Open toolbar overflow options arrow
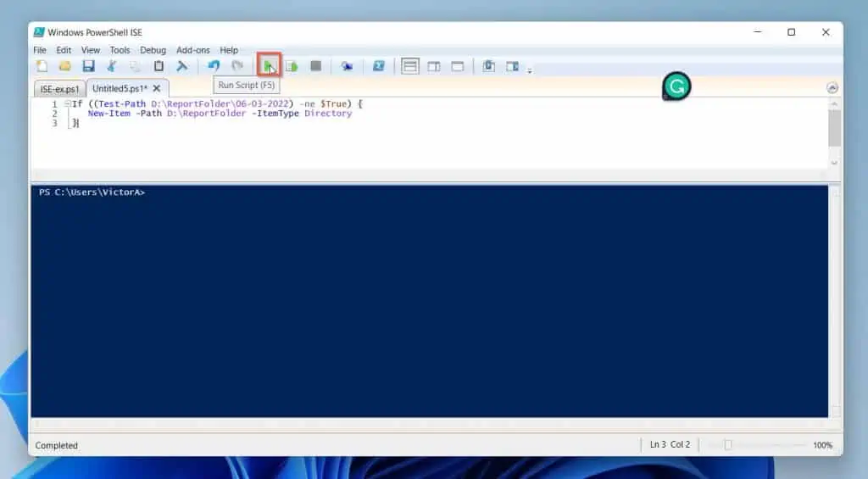The width and height of the screenshot is (868, 479). [x=530, y=71]
